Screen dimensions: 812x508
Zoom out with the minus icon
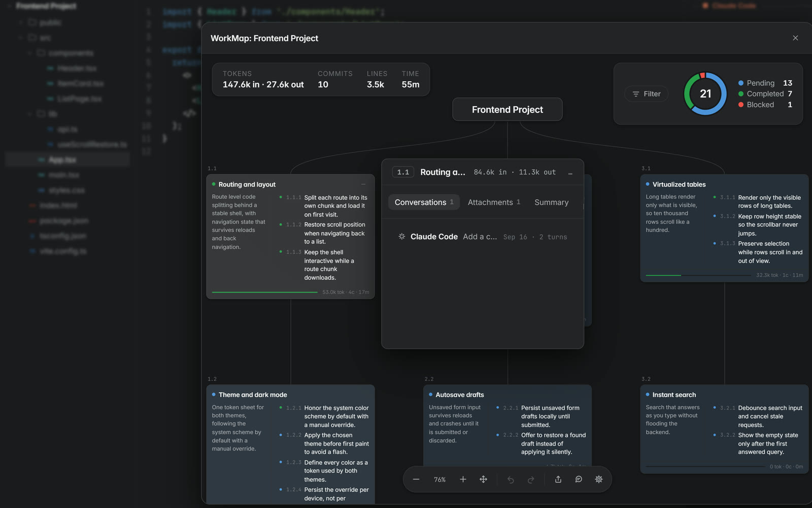tap(416, 480)
